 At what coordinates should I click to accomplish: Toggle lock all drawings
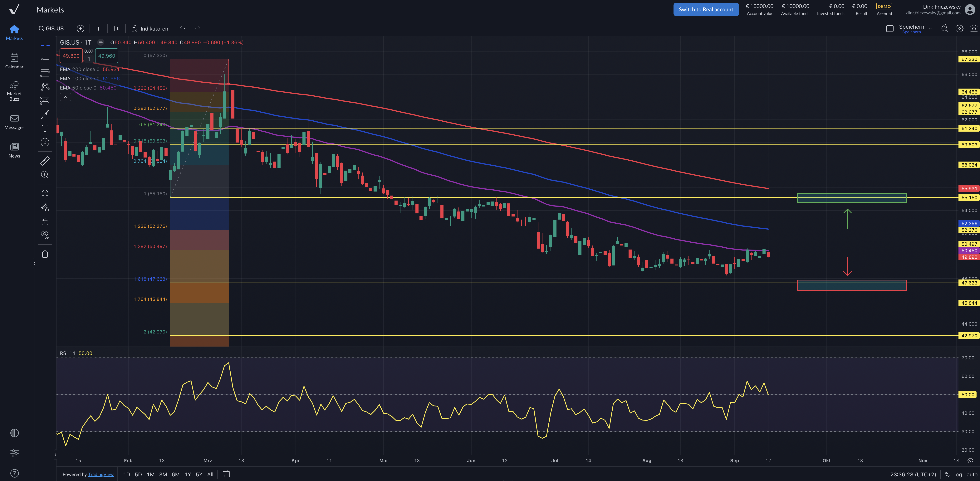(x=45, y=221)
